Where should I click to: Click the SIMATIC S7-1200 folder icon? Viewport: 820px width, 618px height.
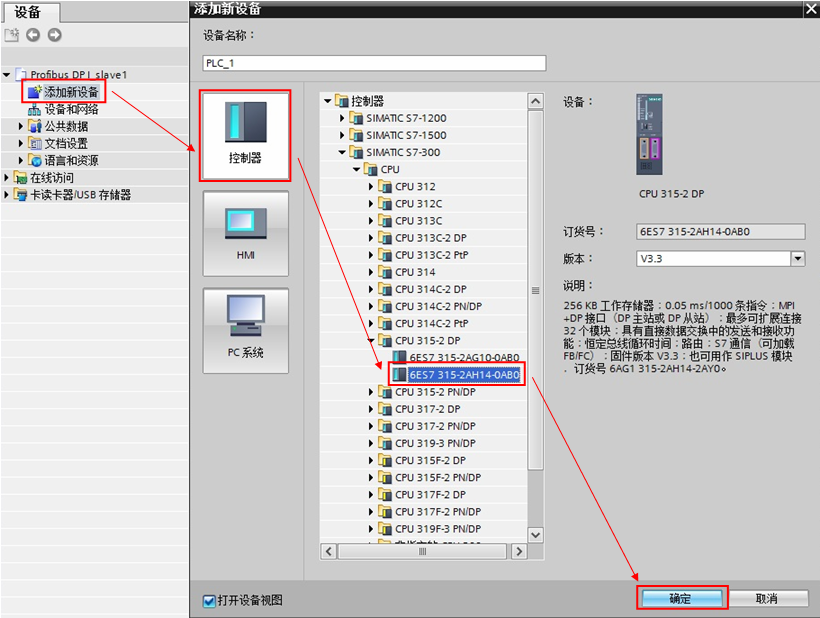pos(356,118)
